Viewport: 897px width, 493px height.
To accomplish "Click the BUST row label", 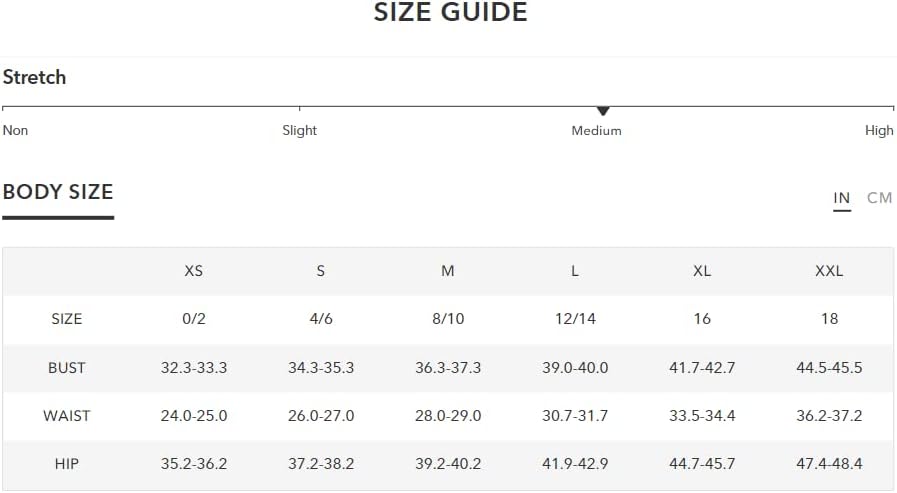I will 66,368.
